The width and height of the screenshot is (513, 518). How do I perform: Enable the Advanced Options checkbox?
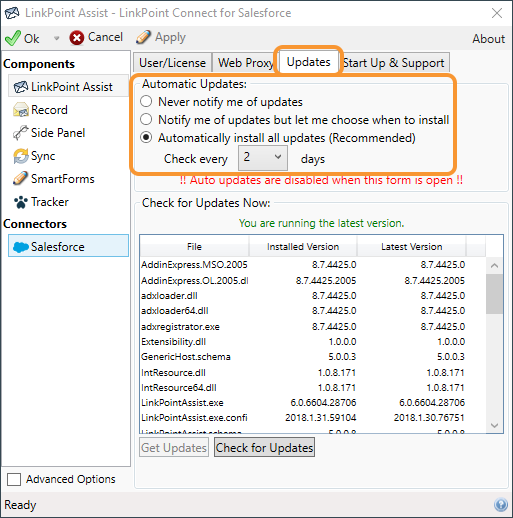tap(14, 479)
